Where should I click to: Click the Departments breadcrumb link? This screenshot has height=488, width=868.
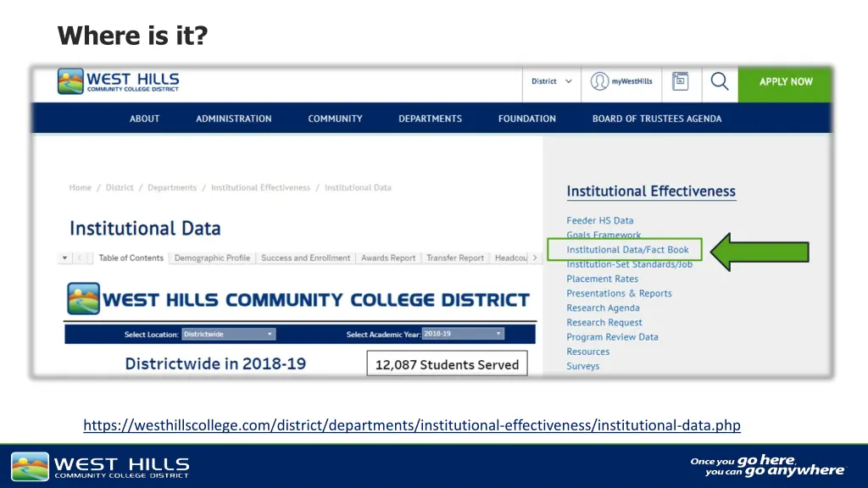172,187
